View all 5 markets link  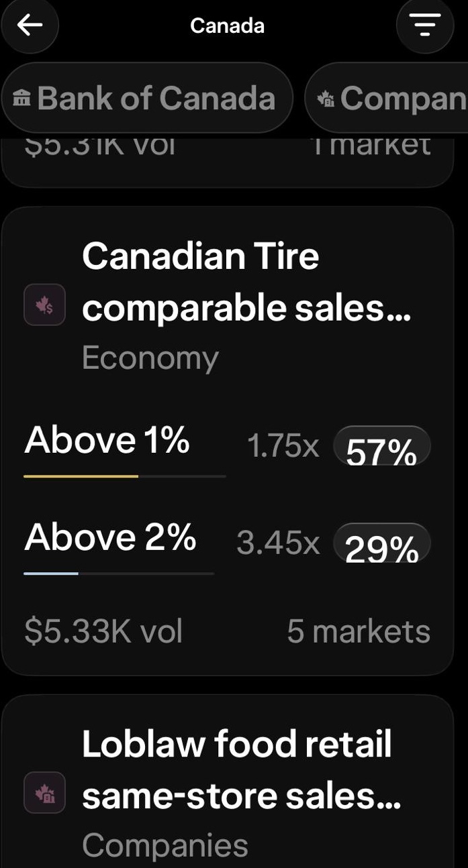tap(359, 631)
